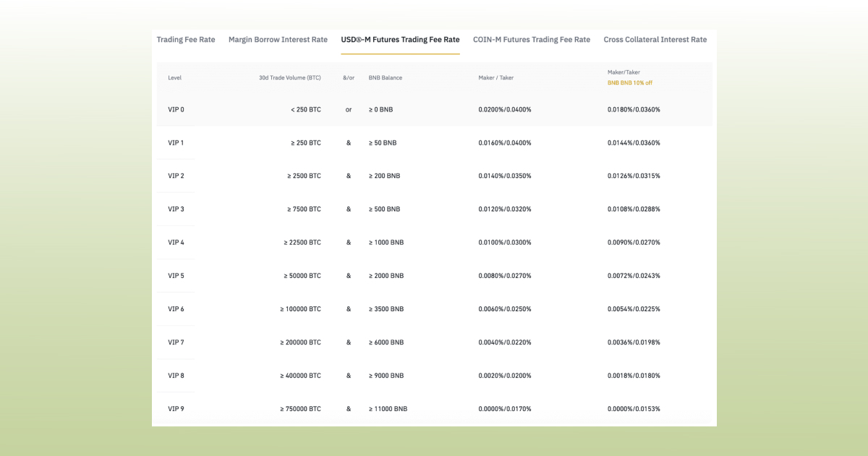Open the Margin Borrow Interest Rate tab

point(278,40)
